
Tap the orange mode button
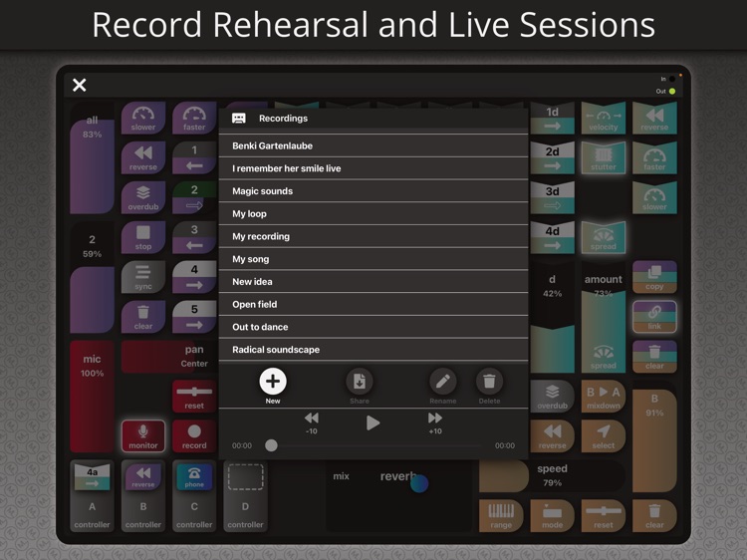tap(552, 516)
